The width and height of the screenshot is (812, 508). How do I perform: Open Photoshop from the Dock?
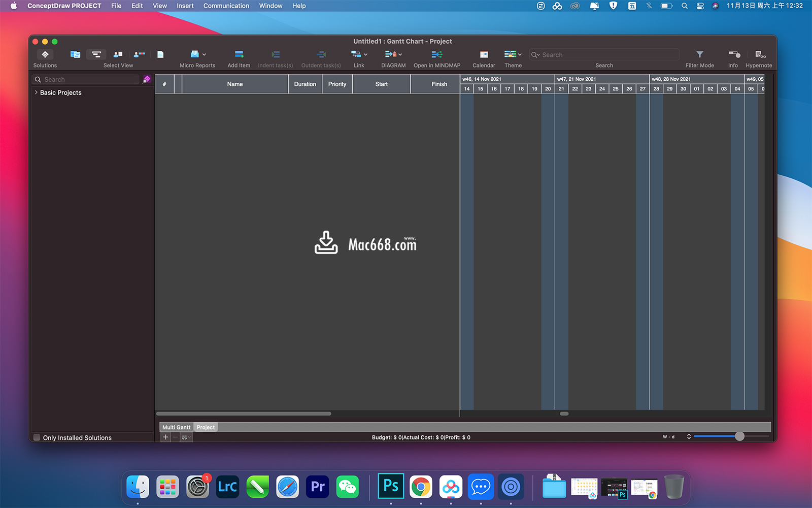(x=391, y=486)
